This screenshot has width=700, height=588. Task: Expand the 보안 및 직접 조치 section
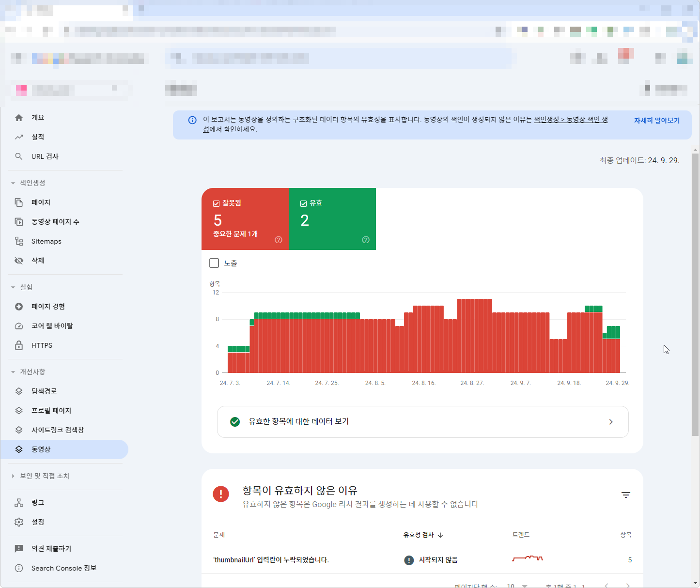[x=13, y=476]
